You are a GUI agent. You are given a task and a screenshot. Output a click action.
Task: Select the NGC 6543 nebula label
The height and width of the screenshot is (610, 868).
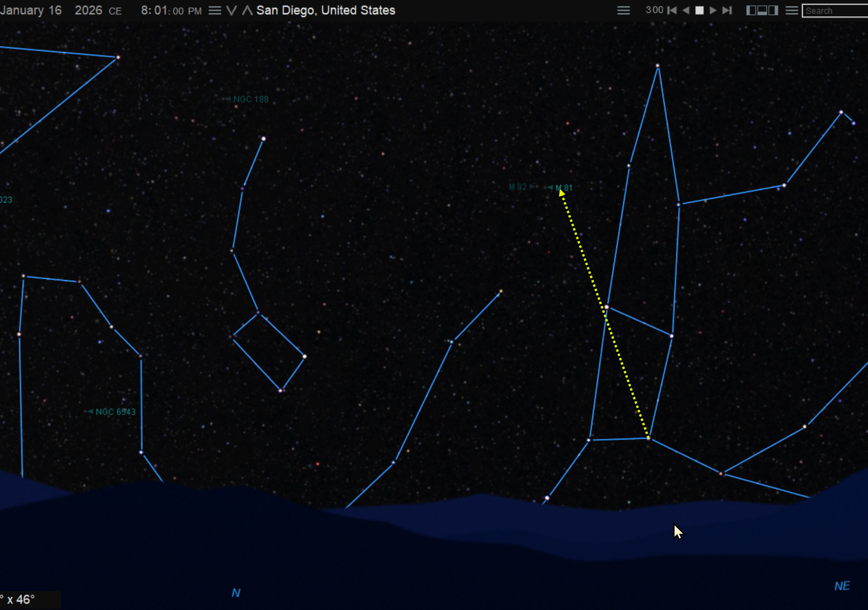coord(115,412)
